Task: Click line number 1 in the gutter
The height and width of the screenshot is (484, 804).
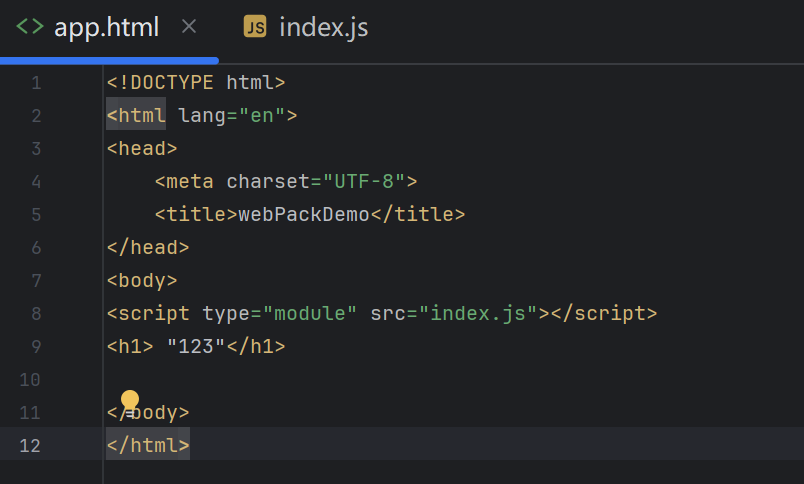Action: click(x=36, y=83)
